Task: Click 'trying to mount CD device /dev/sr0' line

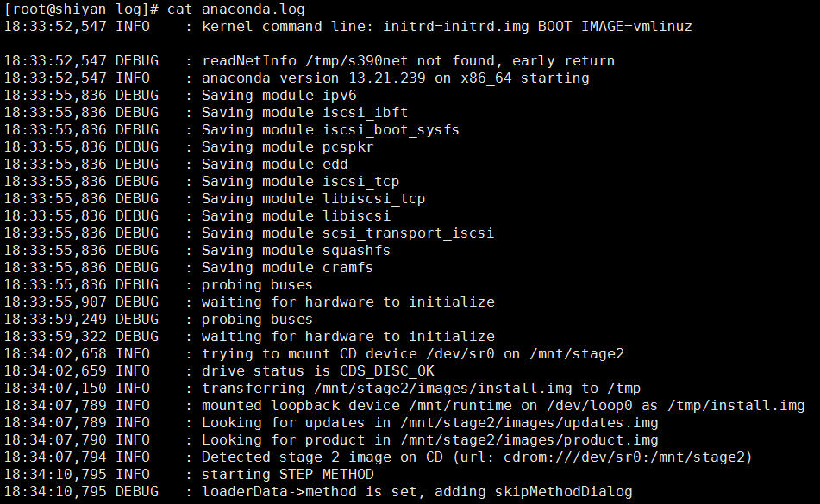Action: point(412,354)
